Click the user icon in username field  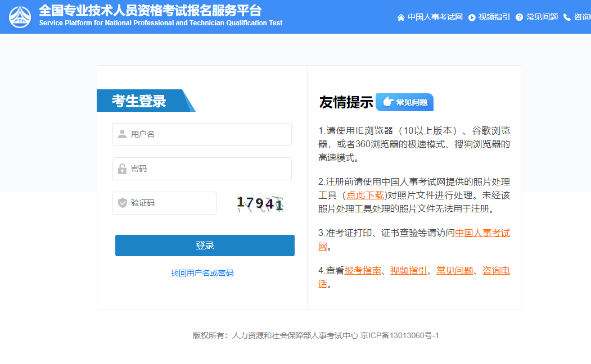122,134
